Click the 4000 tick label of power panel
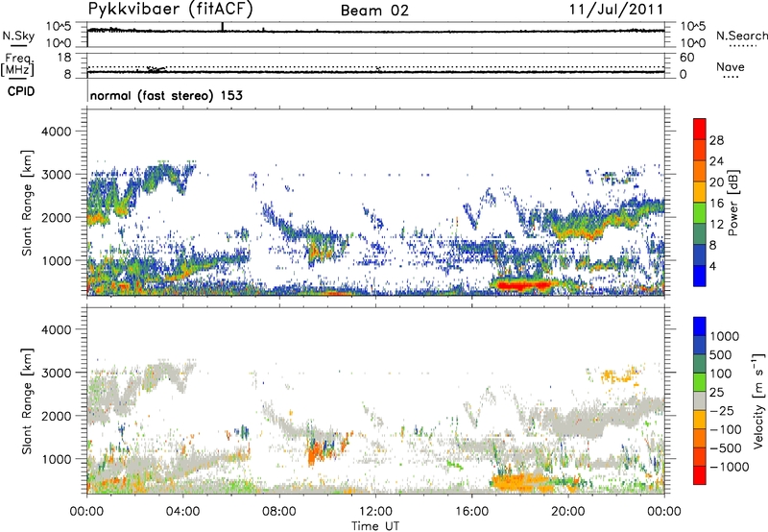The height and width of the screenshot is (532, 768). [x=56, y=132]
